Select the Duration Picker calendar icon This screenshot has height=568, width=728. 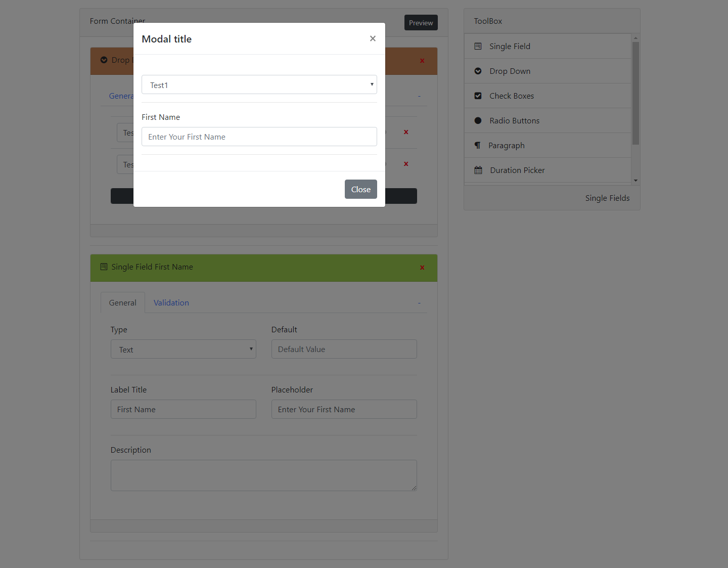[478, 170]
